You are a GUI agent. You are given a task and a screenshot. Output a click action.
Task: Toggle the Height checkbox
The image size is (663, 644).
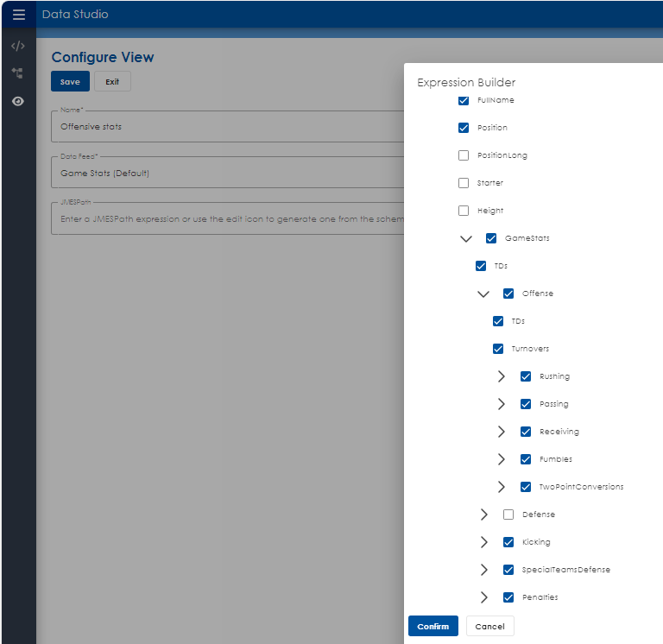coord(464,211)
